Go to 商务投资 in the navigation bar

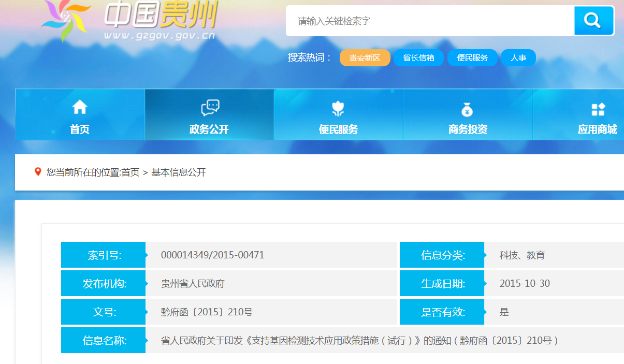tap(468, 129)
